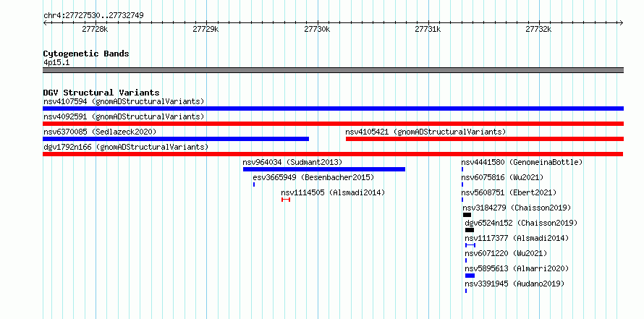The width and height of the screenshot is (644, 319).
Task: Click the nsv3391945 blue tick marker
Action: [466, 291]
